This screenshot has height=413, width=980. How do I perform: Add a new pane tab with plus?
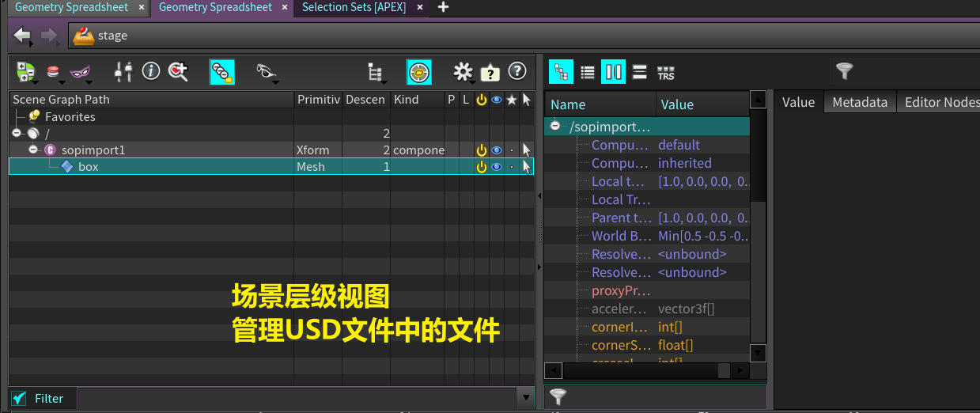pyautogui.click(x=443, y=7)
